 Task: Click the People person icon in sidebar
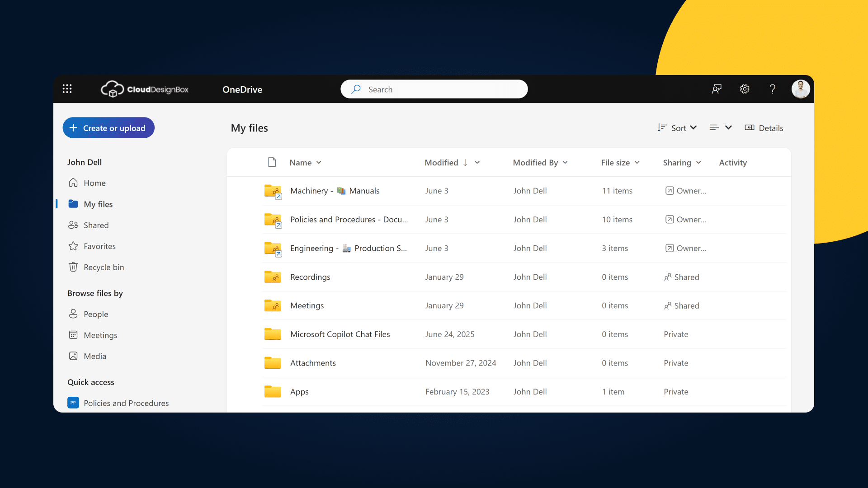[73, 314]
